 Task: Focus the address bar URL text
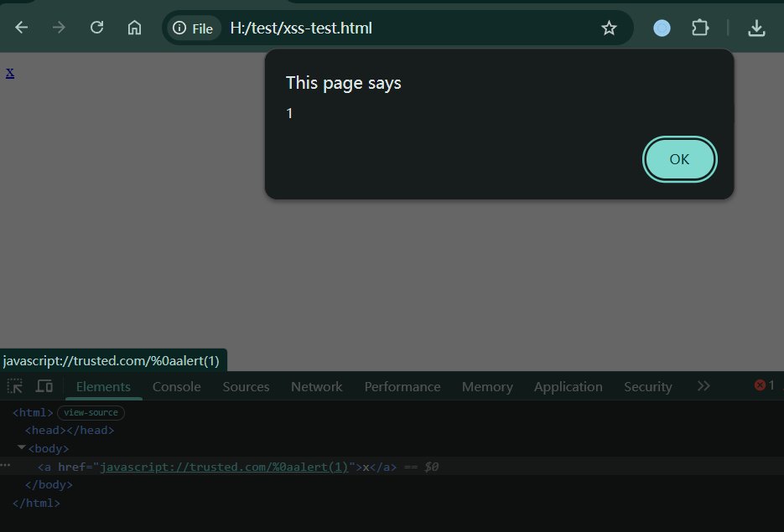[x=301, y=28]
